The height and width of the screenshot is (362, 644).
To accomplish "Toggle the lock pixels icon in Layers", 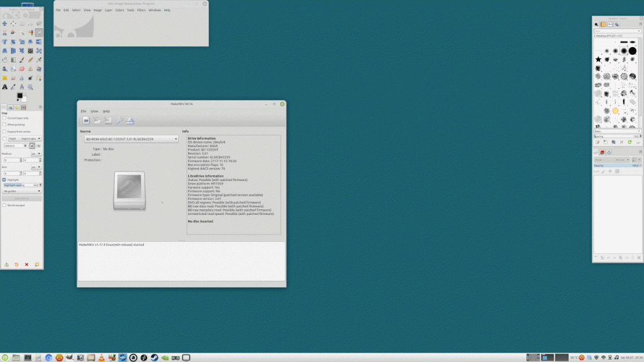I will [603, 172].
